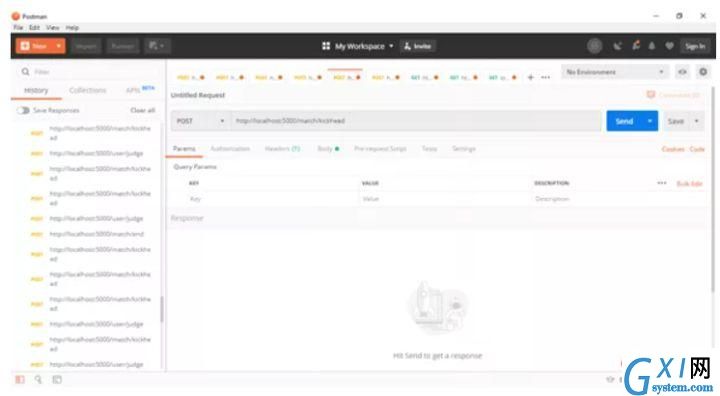Image resolution: width=720 pixels, height=396 pixels.
Task: Save the request with the Save button
Action: (675, 121)
